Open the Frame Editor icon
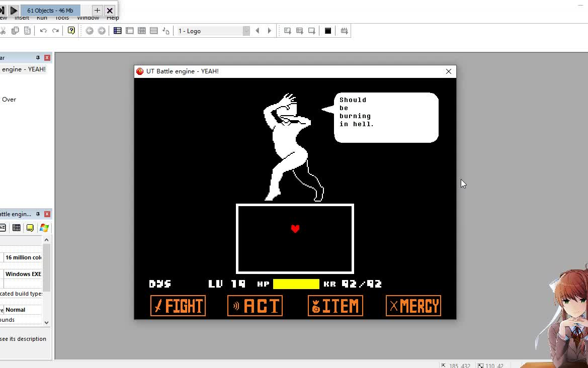The width and height of the screenshot is (588, 368). pos(130,31)
